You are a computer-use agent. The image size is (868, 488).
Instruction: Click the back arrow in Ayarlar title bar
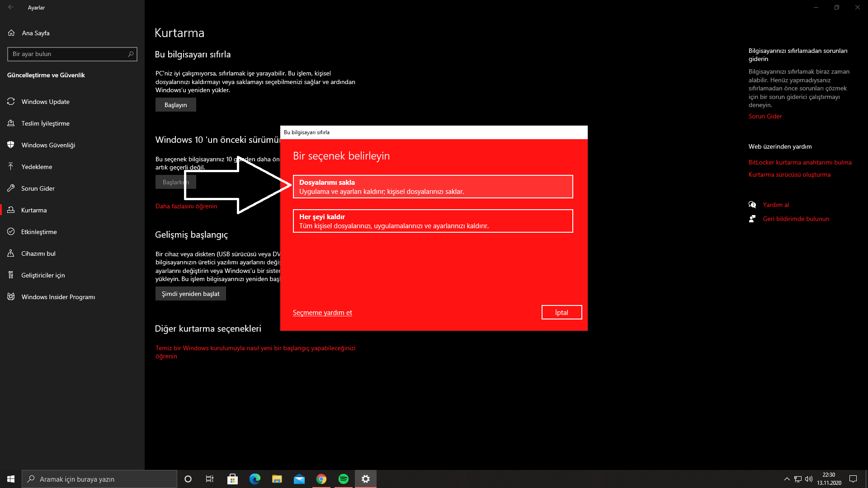click(x=11, y=7)
